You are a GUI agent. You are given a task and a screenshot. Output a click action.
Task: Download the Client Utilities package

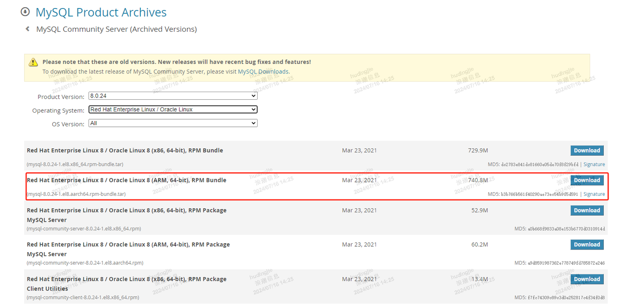(587, 279)
